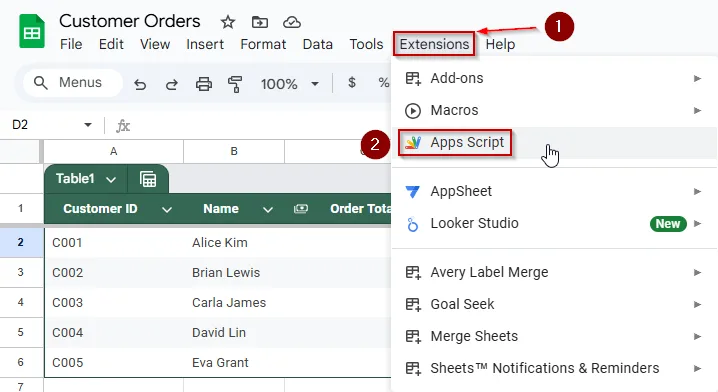Select column B header
Screen dimensions: 718x392
[234, 152]
